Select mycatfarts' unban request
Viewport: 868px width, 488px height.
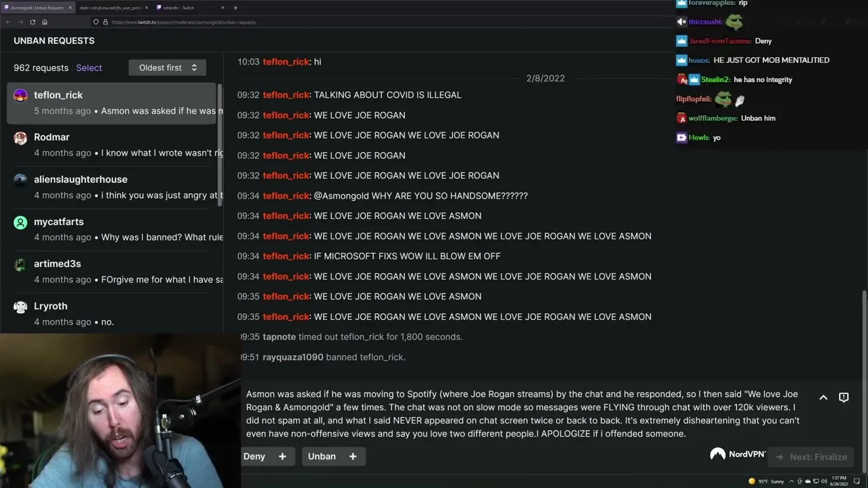(111, 229)
